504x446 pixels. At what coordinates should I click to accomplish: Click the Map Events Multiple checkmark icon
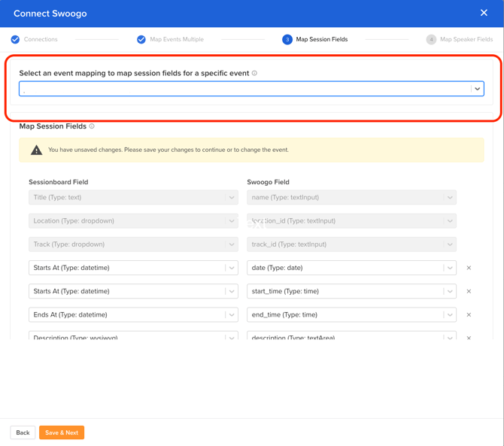(141, 39)
